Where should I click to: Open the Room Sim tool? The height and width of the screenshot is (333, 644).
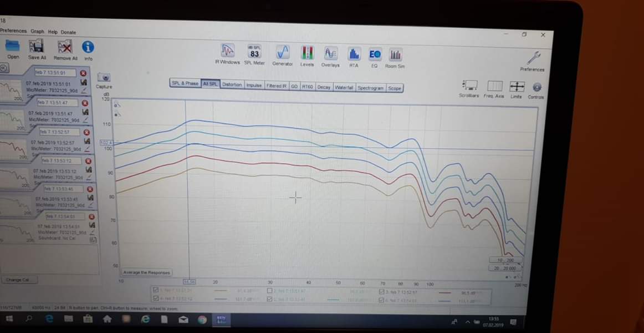click(396, 55)
